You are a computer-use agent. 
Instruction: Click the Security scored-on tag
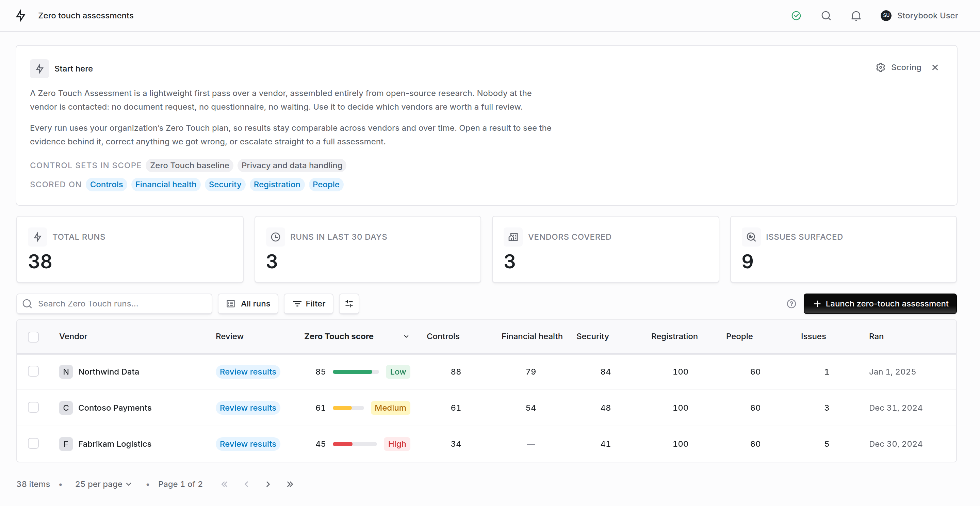pyautogui.click(x=225, y=184)
